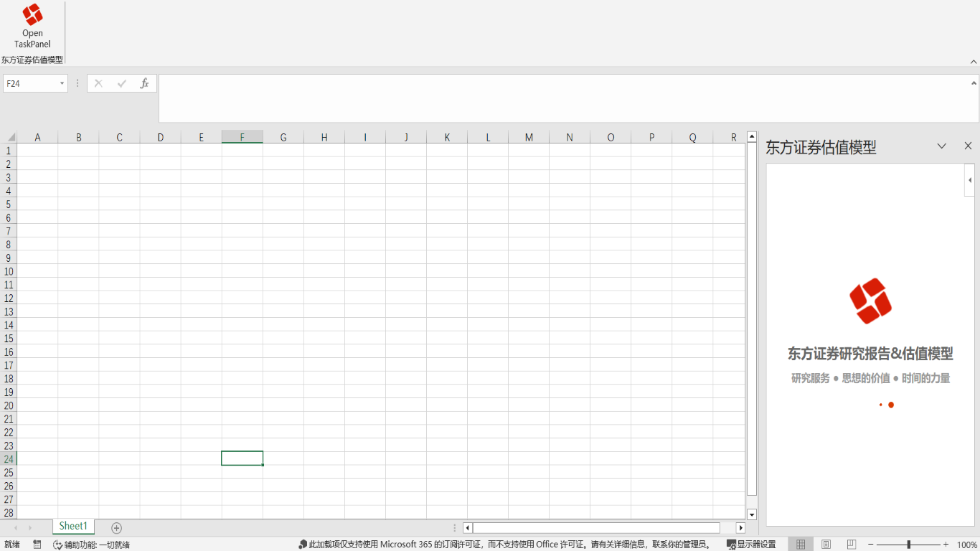Click the zoom slider handle
This screenshot has width=980, height=551.
[908, 545]
